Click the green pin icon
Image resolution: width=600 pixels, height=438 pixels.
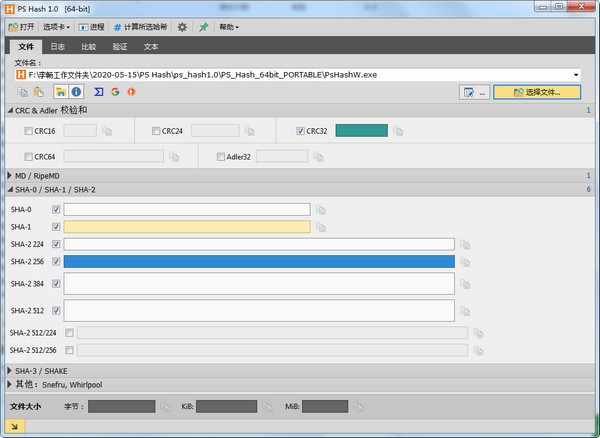coord(204,27)
